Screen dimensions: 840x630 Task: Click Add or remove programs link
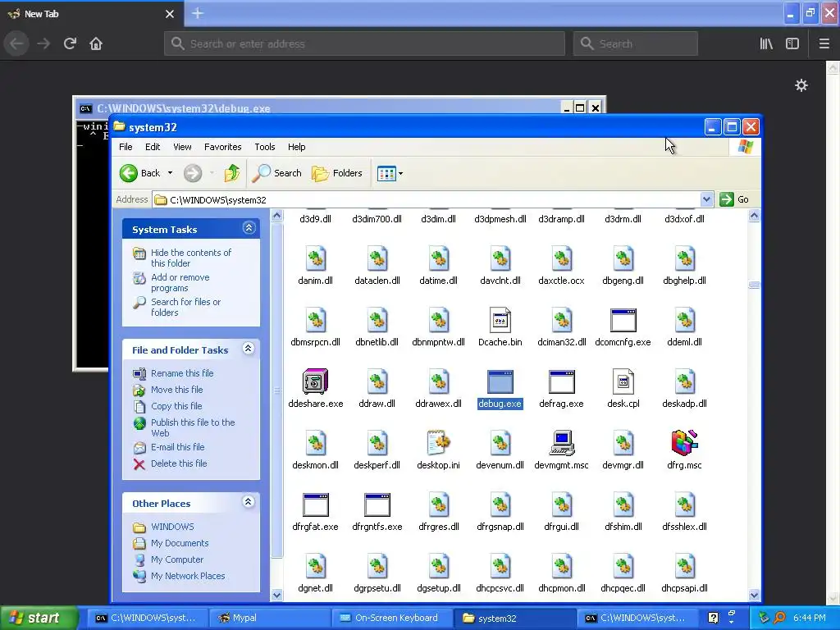pyautogui.click(x=180, y=282)
